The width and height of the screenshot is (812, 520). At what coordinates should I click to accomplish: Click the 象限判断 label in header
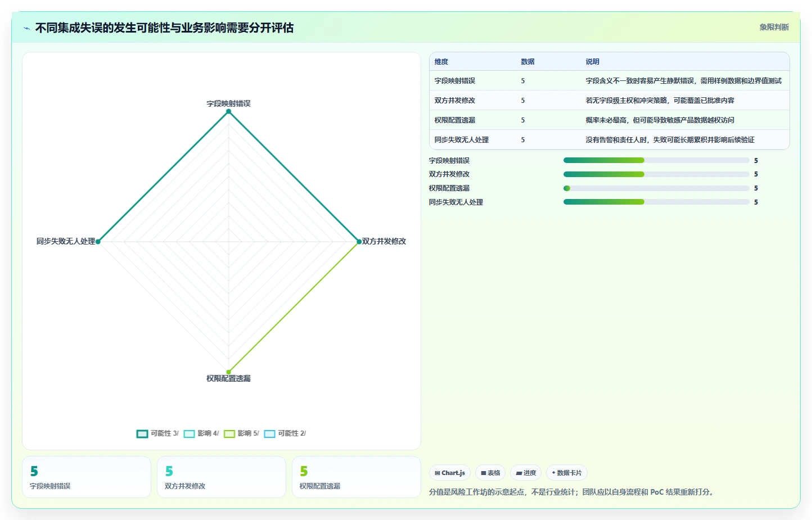click(774, 27)
